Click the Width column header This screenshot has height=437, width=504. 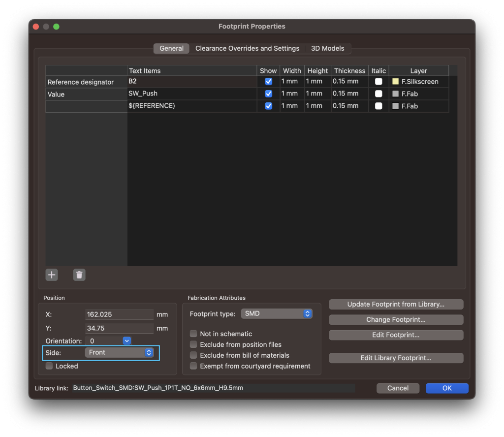click(x=292, y=71)
